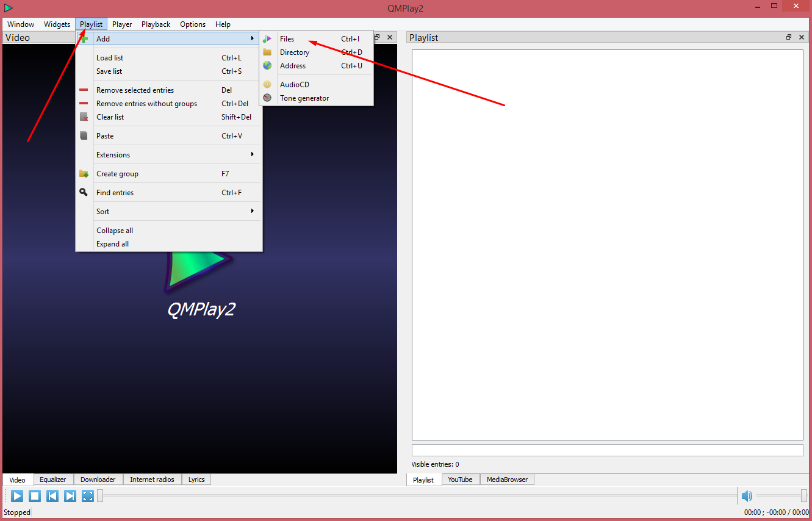Select the Playlist tab at bottom
This screenshot has width=812, height=521.
(x=423, y=480)
